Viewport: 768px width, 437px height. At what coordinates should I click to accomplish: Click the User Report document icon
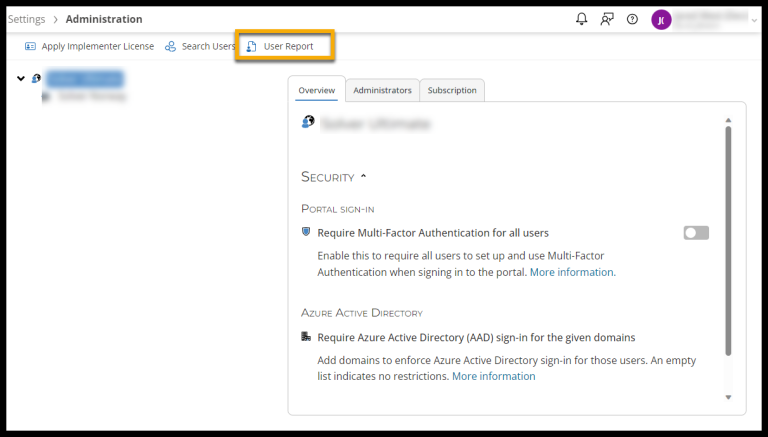coord(252,46)
